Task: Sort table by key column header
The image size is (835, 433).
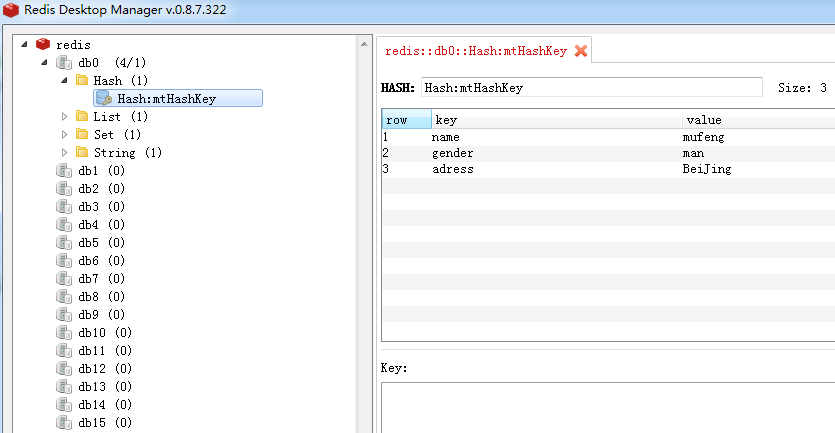Action: [x=556, y=119]
